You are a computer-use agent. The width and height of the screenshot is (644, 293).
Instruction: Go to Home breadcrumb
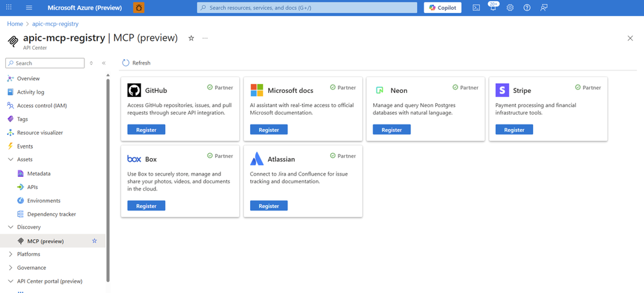point(15,24)
